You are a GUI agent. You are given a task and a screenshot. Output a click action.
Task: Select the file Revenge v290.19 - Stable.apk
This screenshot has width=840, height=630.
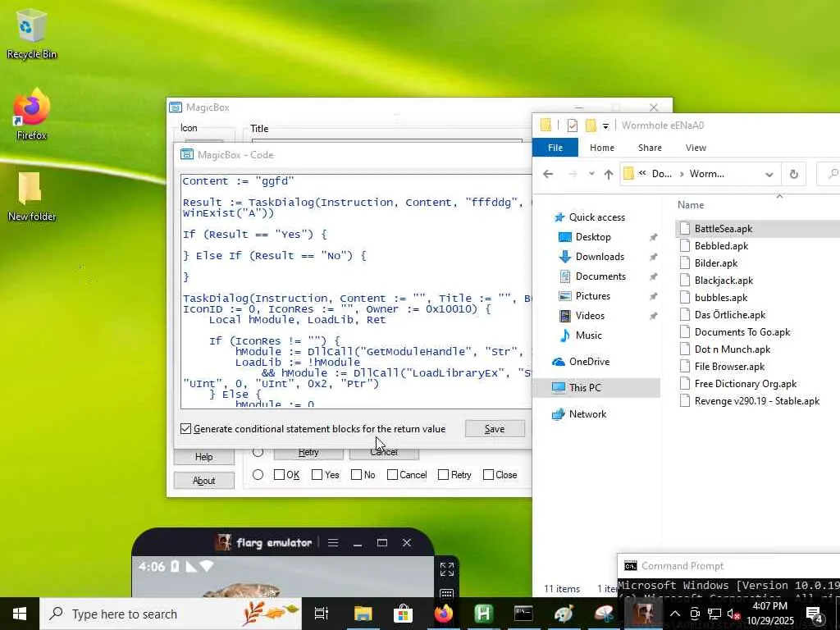[756, 401]
